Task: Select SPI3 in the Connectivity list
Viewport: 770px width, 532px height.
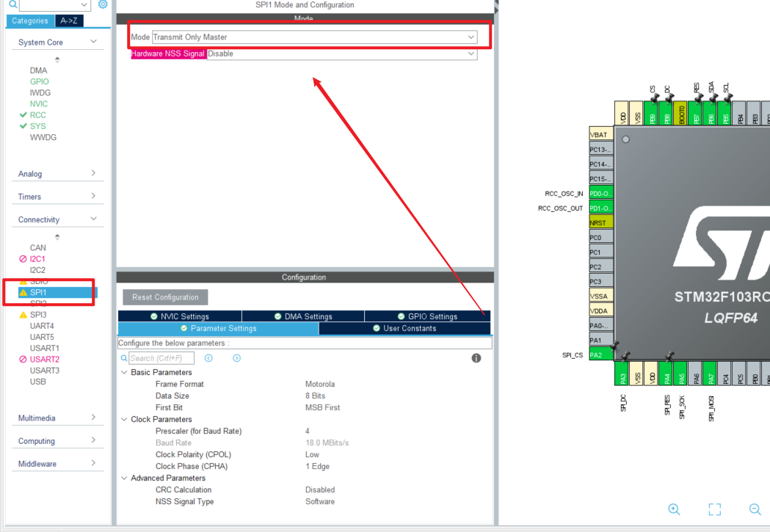Action: [38, 315]
